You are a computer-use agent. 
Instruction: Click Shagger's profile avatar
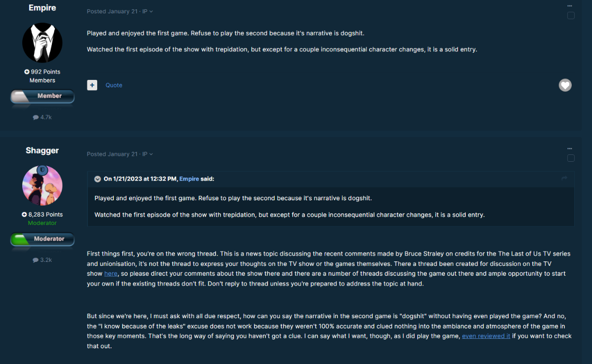point(42,185)
